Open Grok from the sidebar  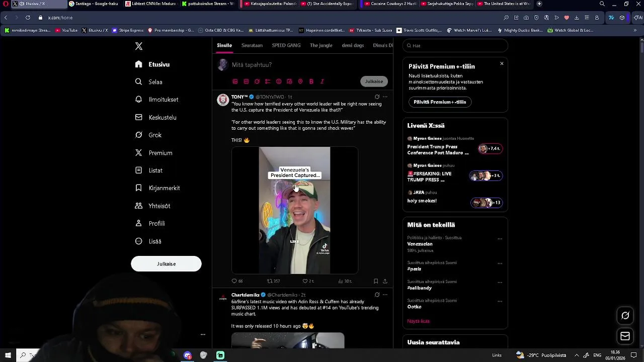point(148,135)
